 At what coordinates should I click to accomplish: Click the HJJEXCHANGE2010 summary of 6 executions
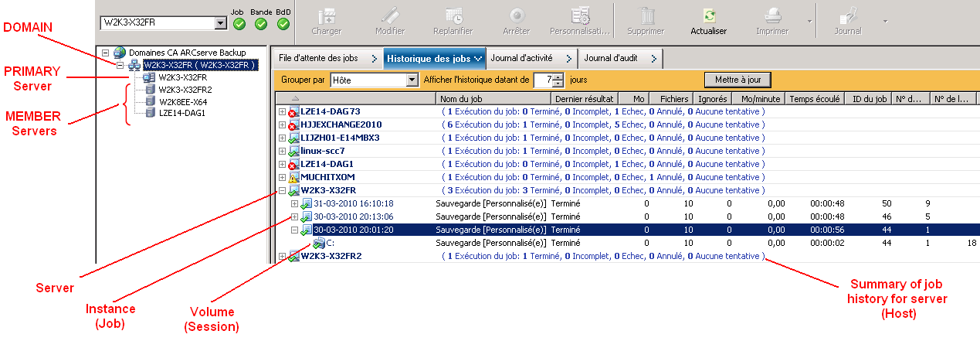[604, 125]
